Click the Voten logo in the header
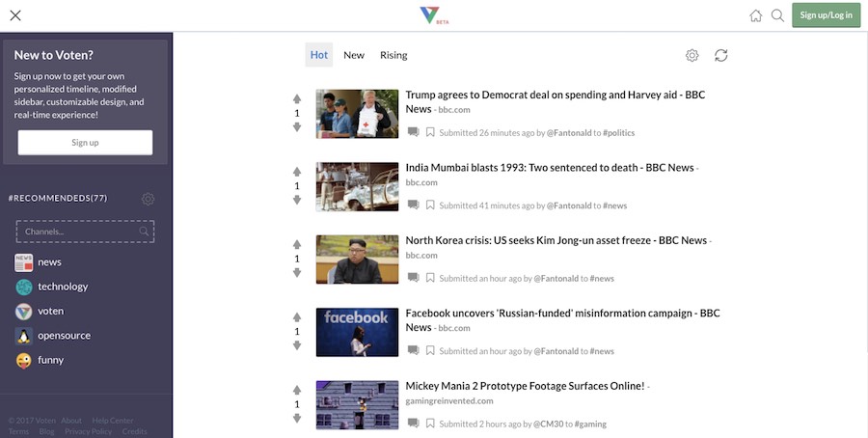868x438 pixels. [x=430, y=15]
